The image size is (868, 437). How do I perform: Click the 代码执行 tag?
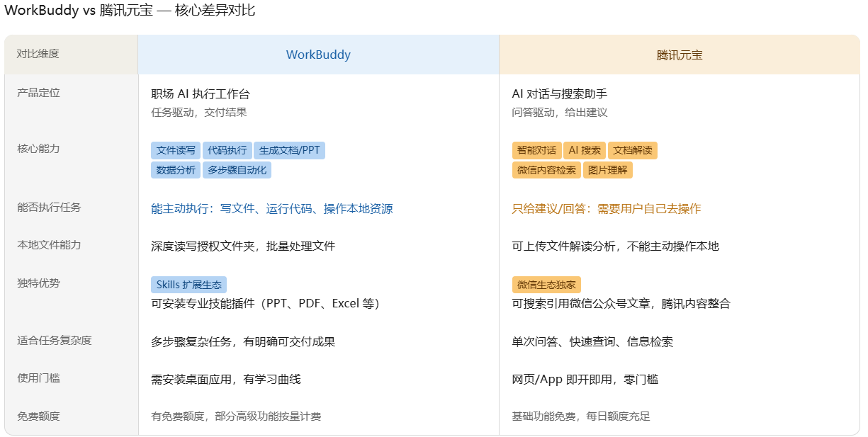click(x=227, y=150)
